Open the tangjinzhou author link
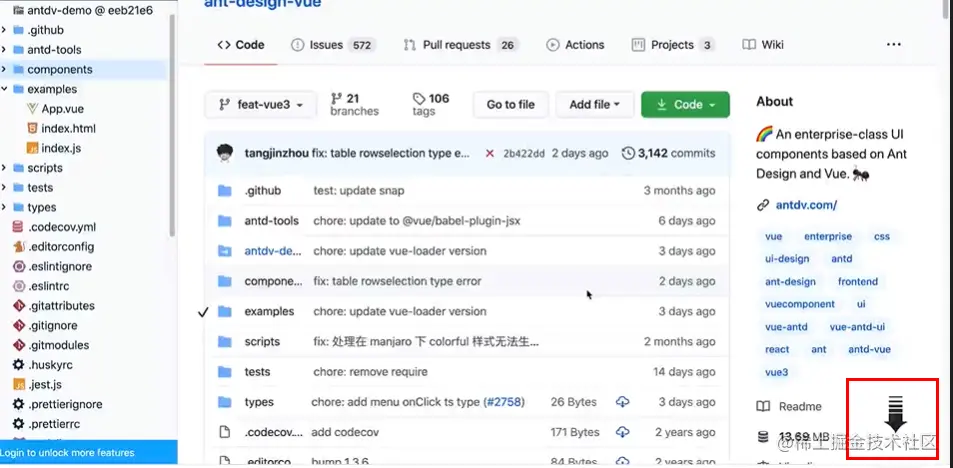Screen dimensions: 953x468 tap(277, 153)
